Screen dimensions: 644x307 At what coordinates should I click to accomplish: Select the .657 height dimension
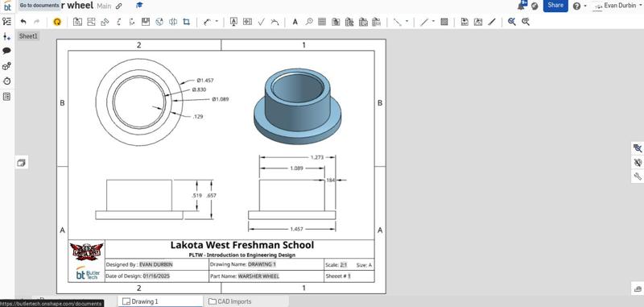pyautogui.click(x=211, y=196)
